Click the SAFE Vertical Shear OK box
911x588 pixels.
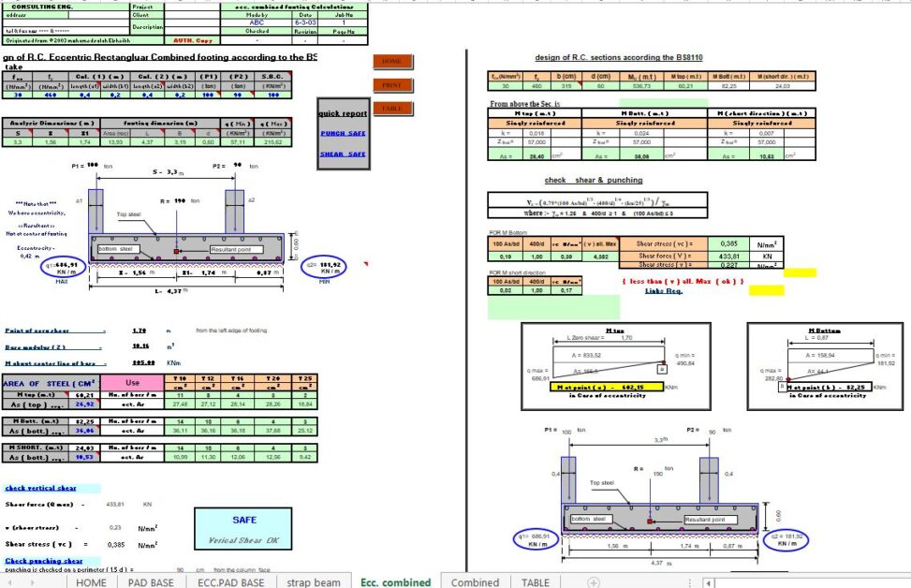coord(243,529)
